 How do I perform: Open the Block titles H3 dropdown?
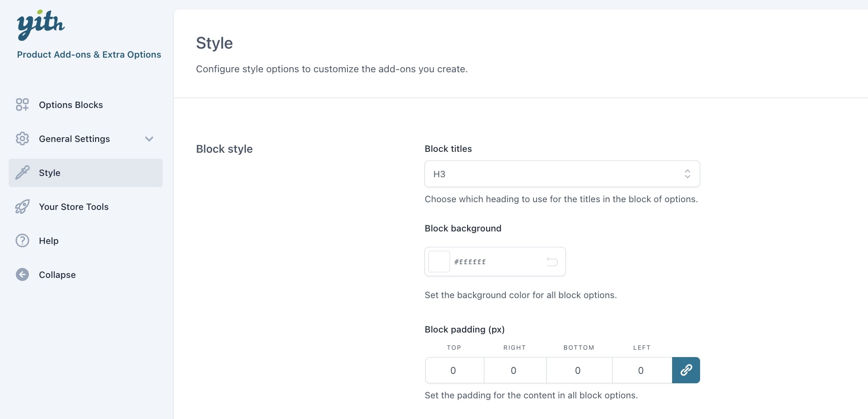click(562, 174)
